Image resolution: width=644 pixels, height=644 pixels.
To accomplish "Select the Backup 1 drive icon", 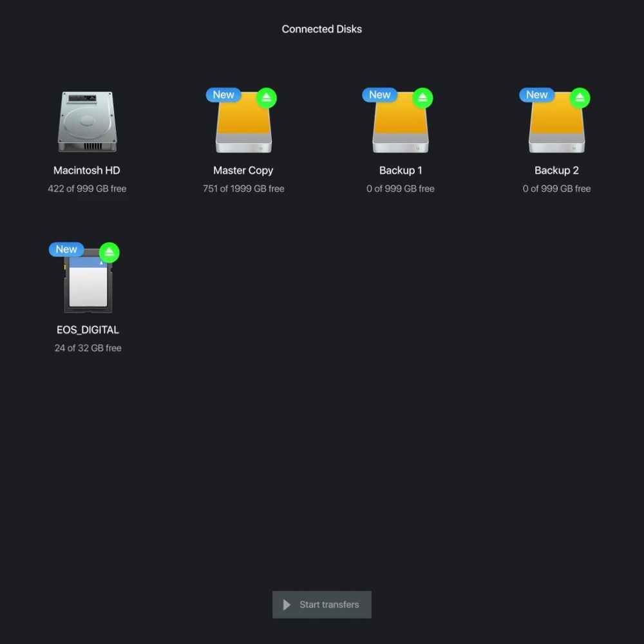I will point(401,122).
